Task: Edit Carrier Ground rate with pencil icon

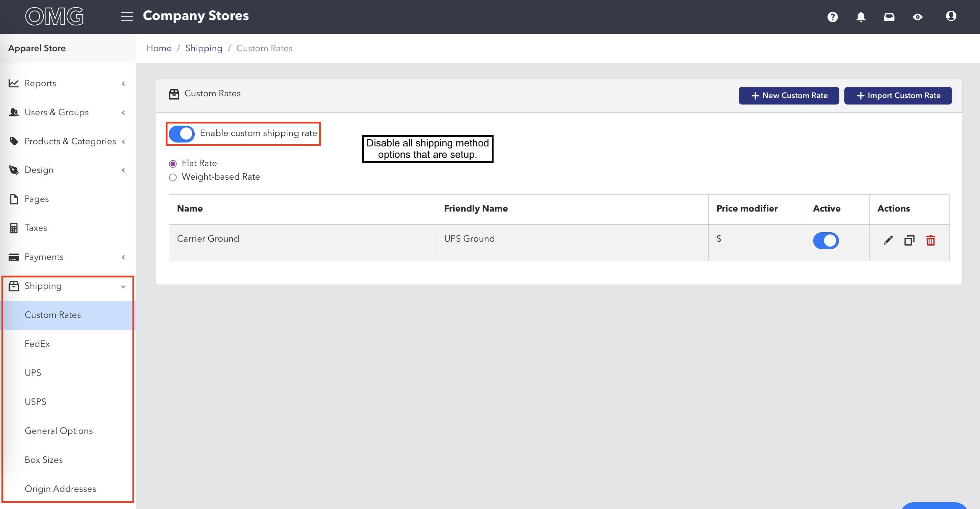Action: [888, 241]
